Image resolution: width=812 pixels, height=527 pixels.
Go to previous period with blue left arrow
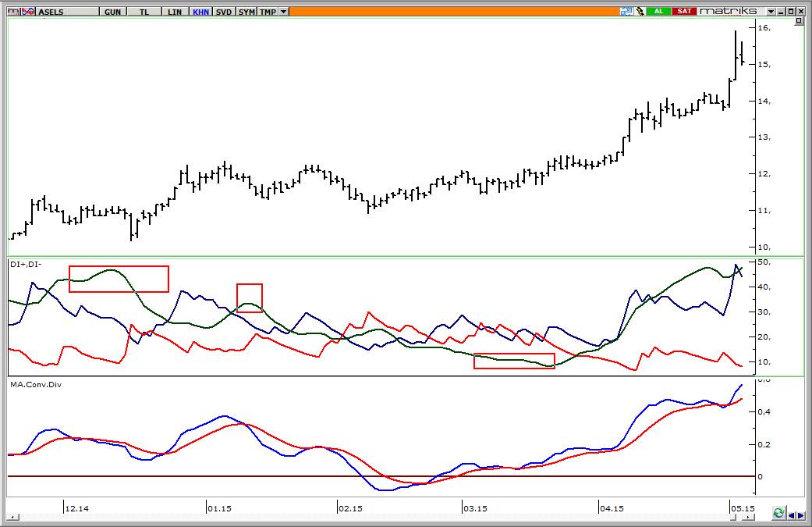point(792,515)
